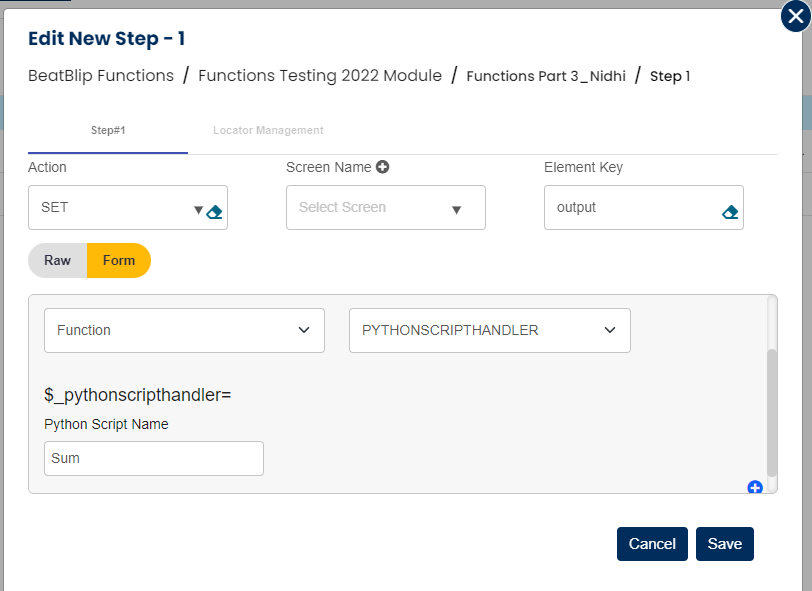Close the Edit New Step dialog

point(794,17)
